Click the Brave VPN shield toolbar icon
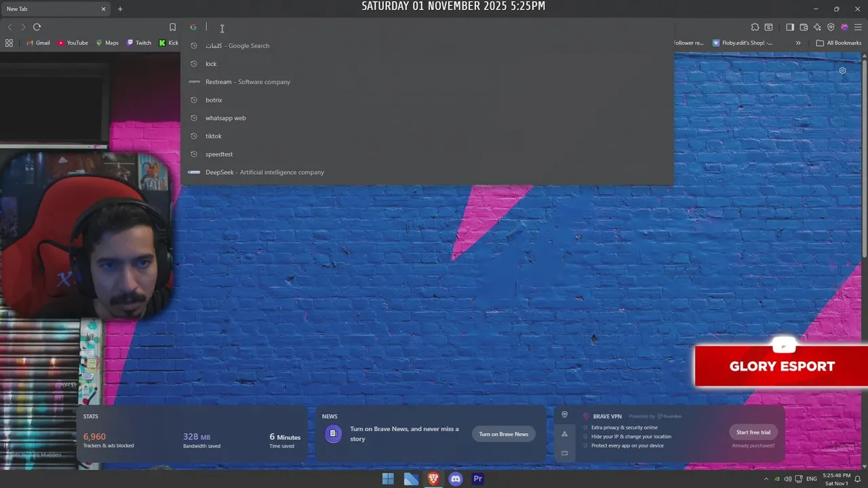Screen dimensions: 868x488 point(831,27)
